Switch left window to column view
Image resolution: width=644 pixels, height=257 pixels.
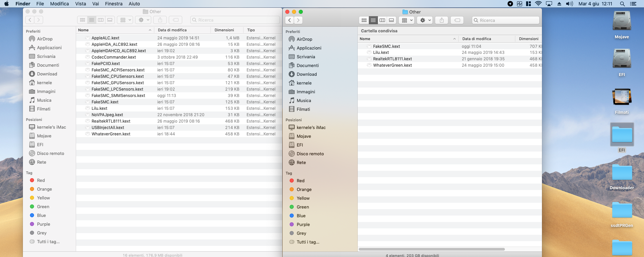point(101,20)
